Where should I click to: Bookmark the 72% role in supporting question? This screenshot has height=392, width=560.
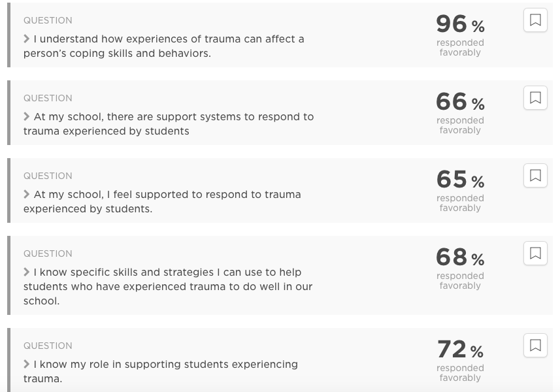[535, 346]
